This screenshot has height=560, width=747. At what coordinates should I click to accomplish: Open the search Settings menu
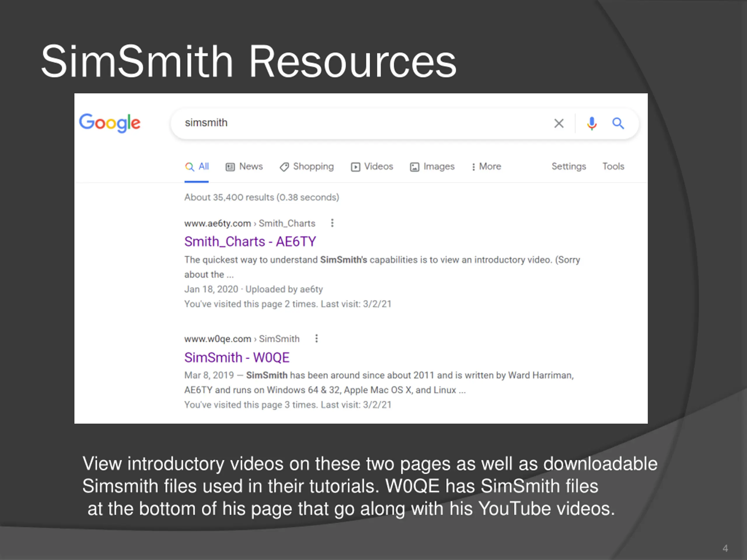tap(569, 167)
